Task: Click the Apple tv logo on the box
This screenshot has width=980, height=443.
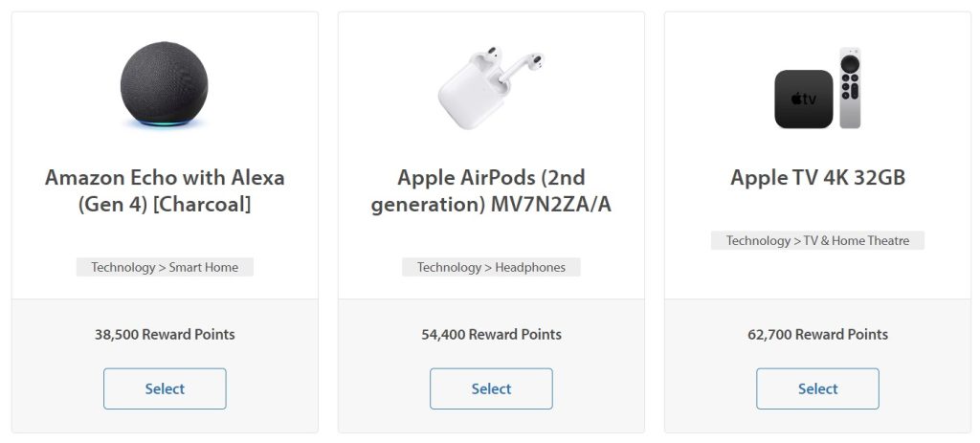Action: coord(803,100)
